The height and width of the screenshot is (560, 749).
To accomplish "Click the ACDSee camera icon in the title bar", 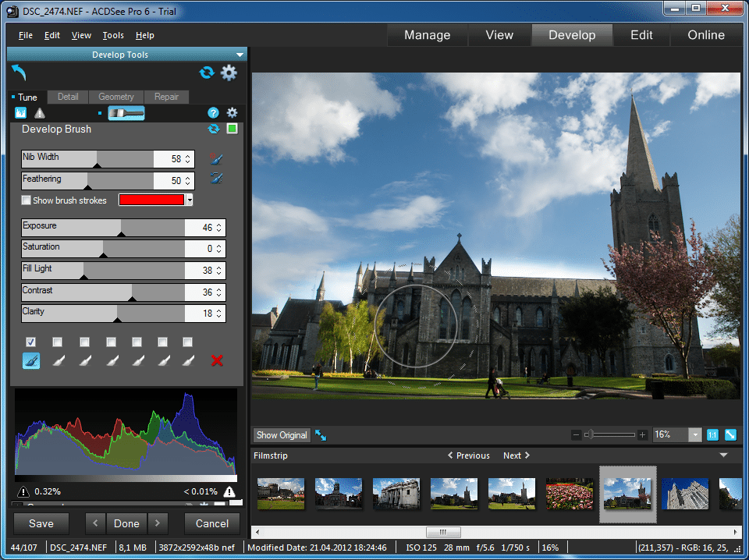I will 13,12.
